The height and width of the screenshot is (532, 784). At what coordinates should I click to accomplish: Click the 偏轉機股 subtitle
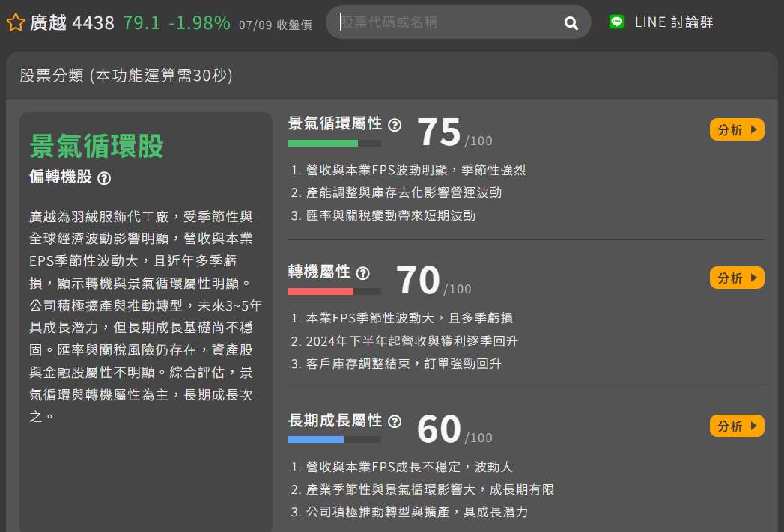61,177
